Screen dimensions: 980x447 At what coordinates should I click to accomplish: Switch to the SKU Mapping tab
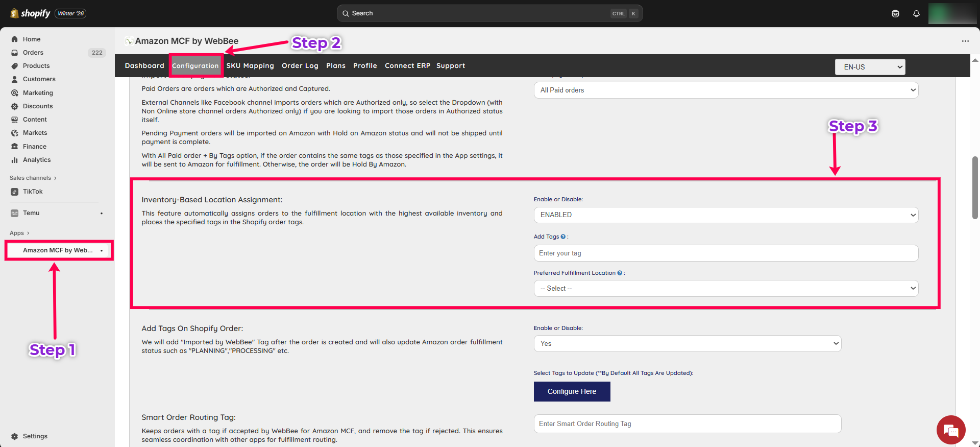pos(250,66)
